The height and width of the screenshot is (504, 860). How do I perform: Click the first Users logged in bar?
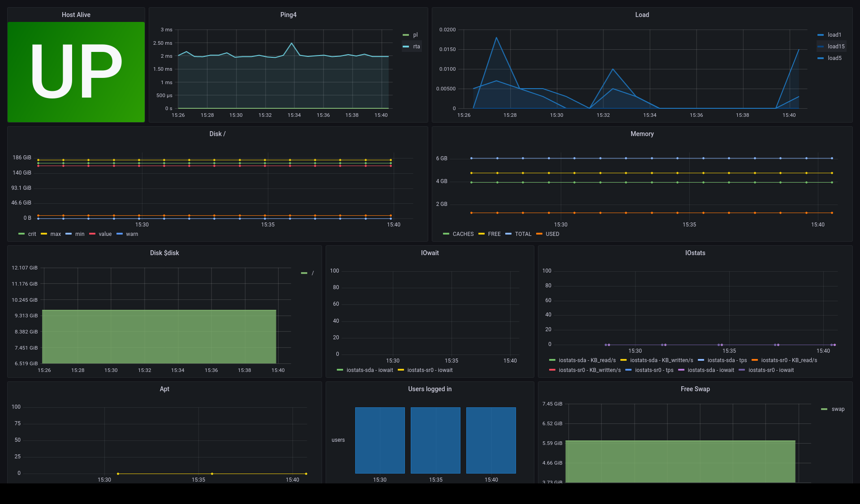380,440
